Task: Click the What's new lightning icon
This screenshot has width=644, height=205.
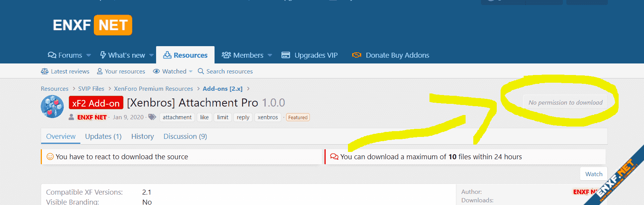Action: coord(103,55)
